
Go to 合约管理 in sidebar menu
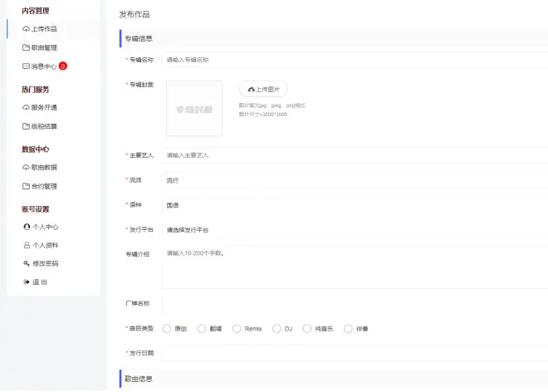coord(44,187)
